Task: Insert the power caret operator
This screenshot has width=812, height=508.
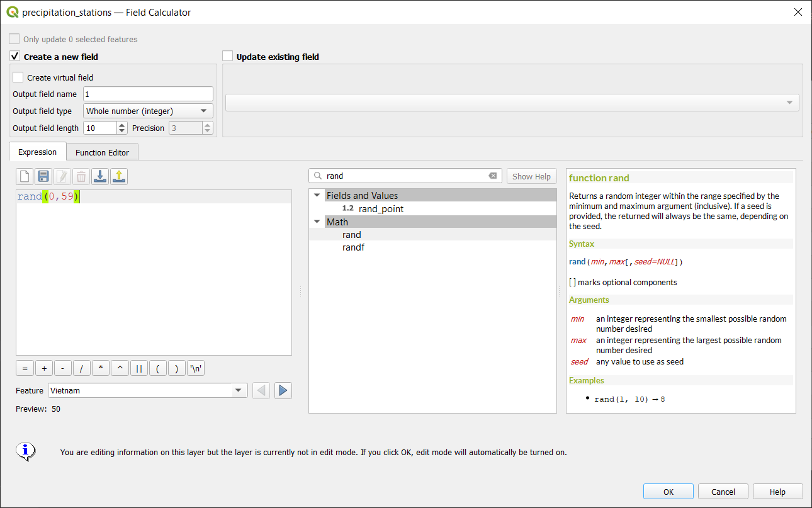Action: point(119,369)
